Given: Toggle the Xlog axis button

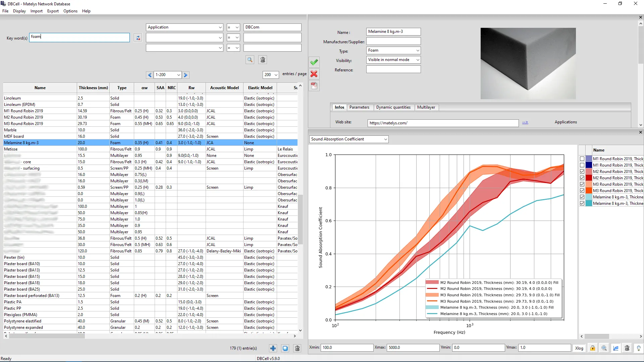Looking at the screenshot, I should [x=579, y=348].
